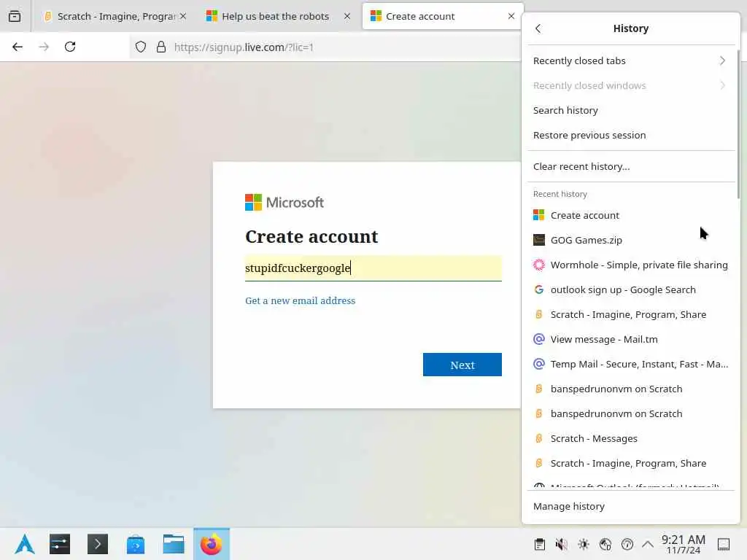The height and width of the screenshot is (560, 747).
Task: Launch the terminal from the taskbar
Action: pos(98,544)
